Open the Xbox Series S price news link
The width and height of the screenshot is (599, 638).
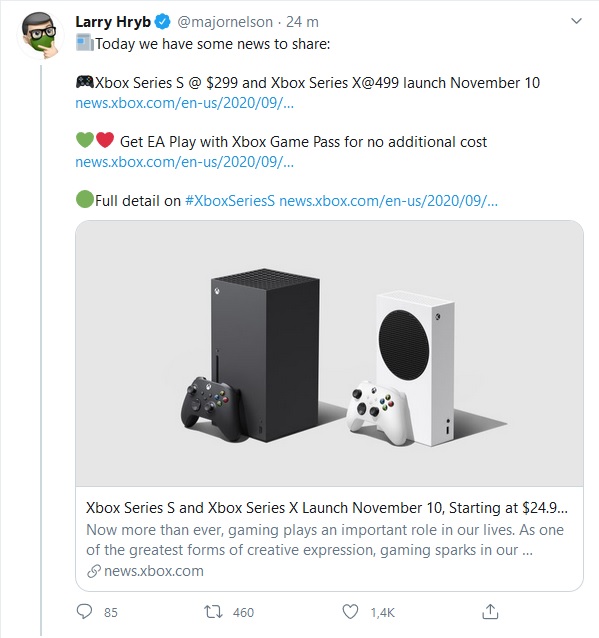click(184, 103)
